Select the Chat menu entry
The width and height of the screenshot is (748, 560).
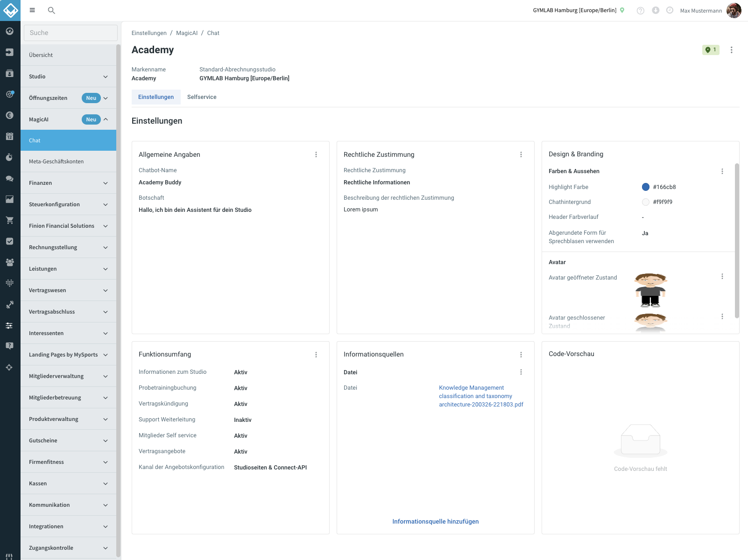click(68, 140)
